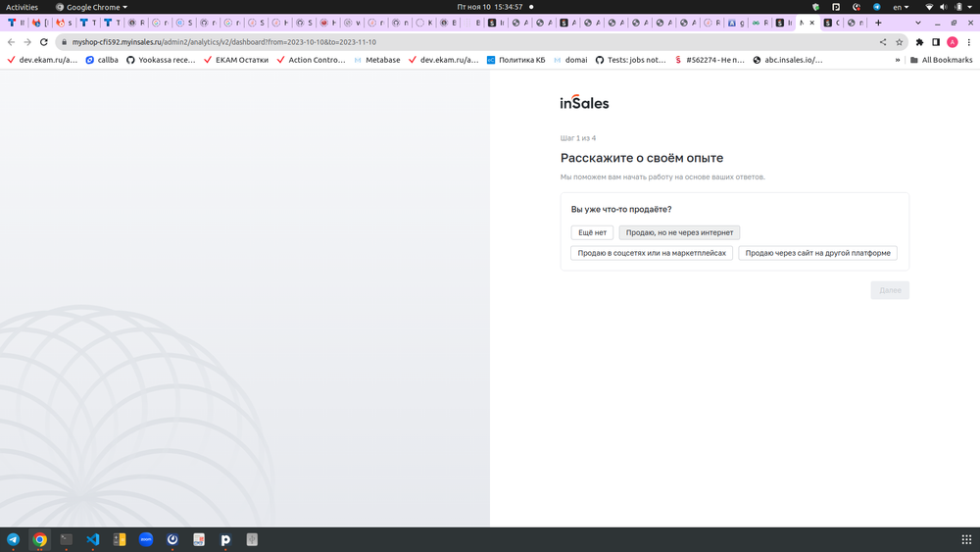Image resolution: width=980 pixels, height=552 pixels.
Task: Open the Zoom app in the dock
Action: 146,539
